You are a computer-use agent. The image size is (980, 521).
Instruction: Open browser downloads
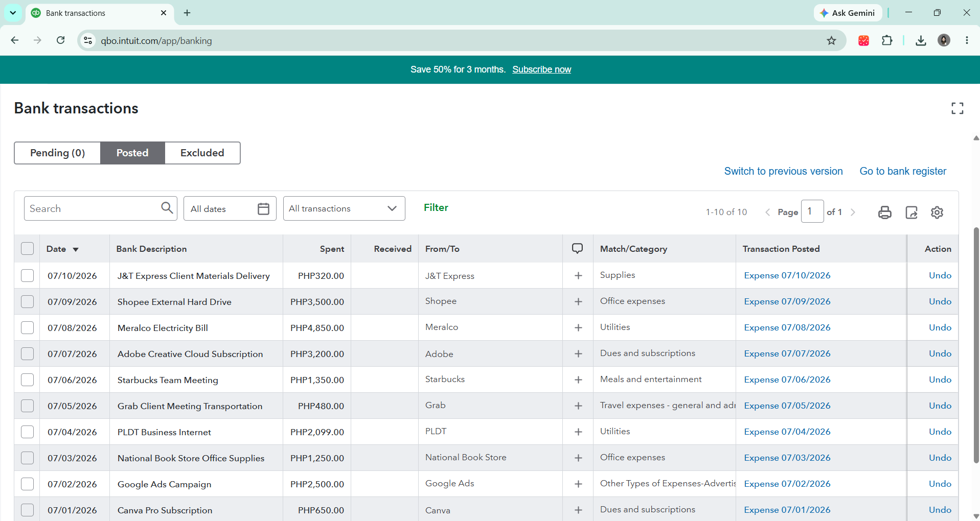(921, 40)
